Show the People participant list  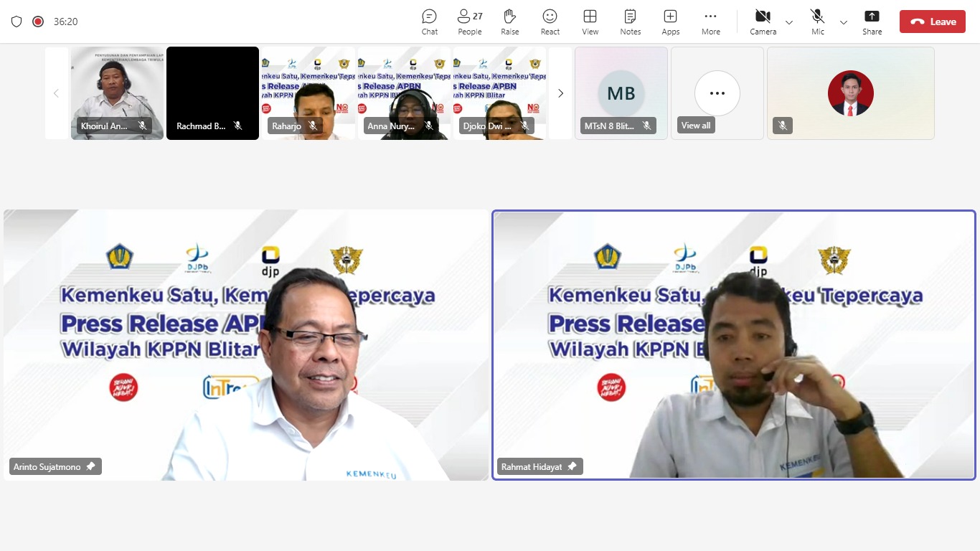point(470,22)
